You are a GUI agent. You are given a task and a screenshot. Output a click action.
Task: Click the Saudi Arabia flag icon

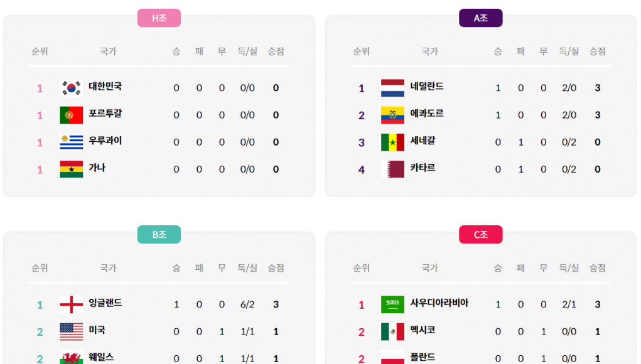pyautogui.click(x=392, y=304)
